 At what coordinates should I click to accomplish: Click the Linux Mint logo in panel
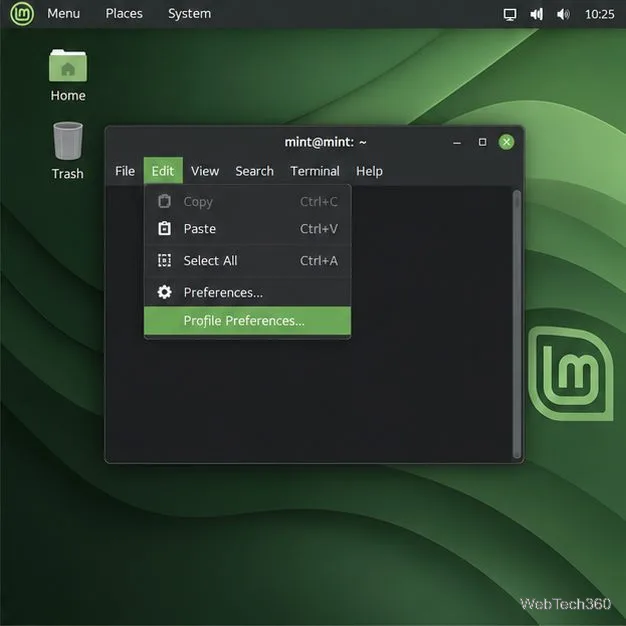click(22, 14)
